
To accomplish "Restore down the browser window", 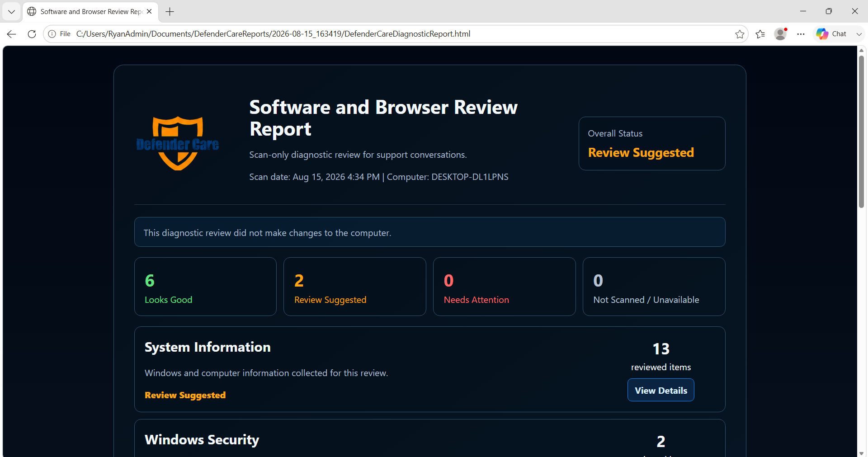I will 829,11.
